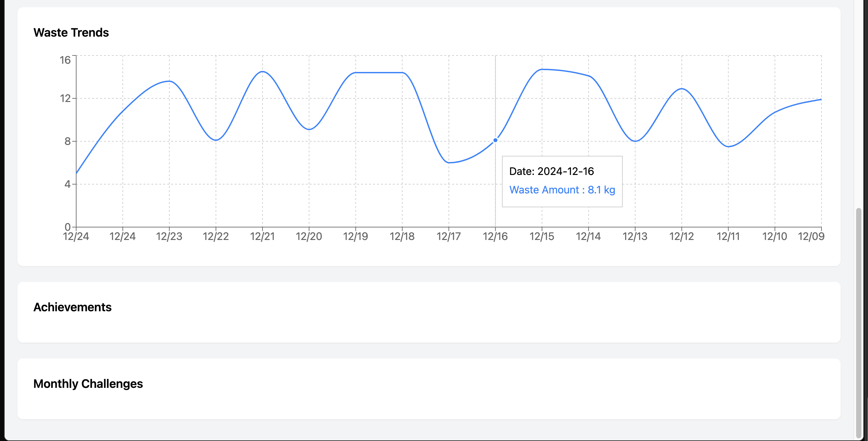Select the Waste Trends heading
Screen dimensions: 868x441
(71, 32)
